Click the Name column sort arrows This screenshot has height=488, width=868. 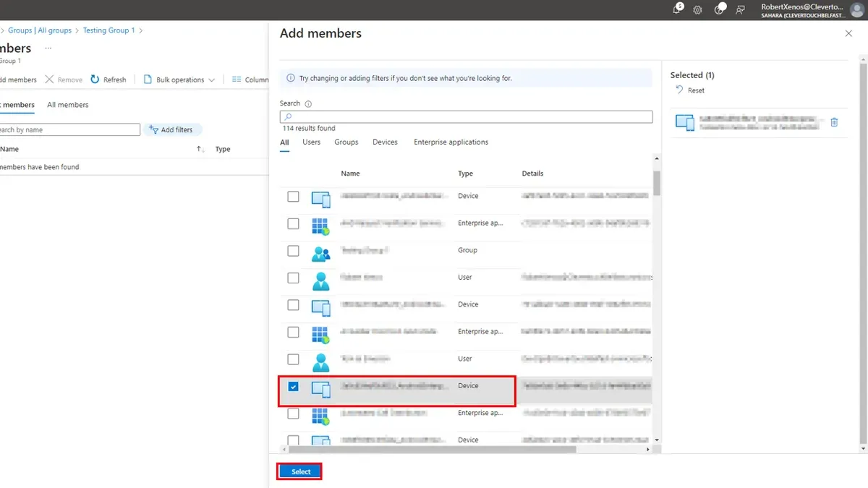[x=201, y=149]
